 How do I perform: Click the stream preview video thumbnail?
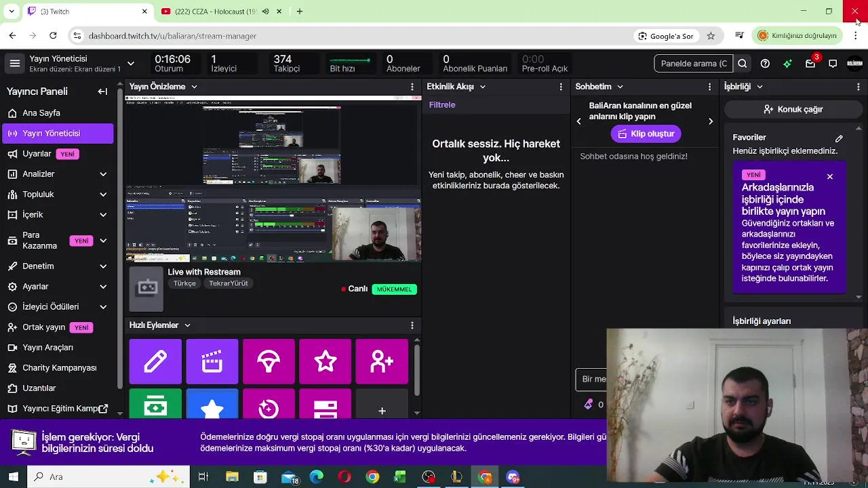tap(273, 180)
